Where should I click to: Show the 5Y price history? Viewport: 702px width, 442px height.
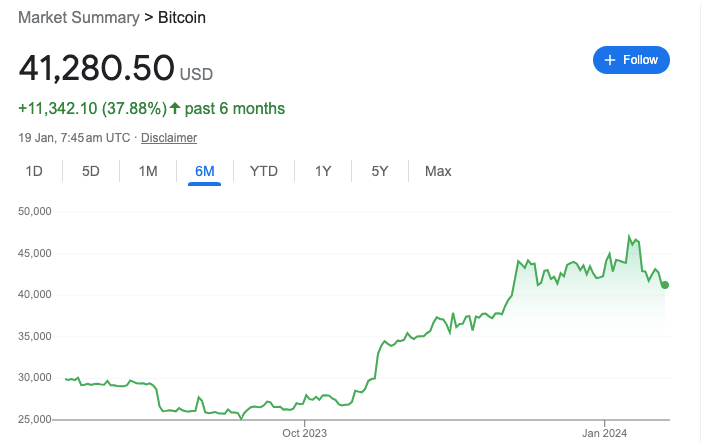point(380,171)
